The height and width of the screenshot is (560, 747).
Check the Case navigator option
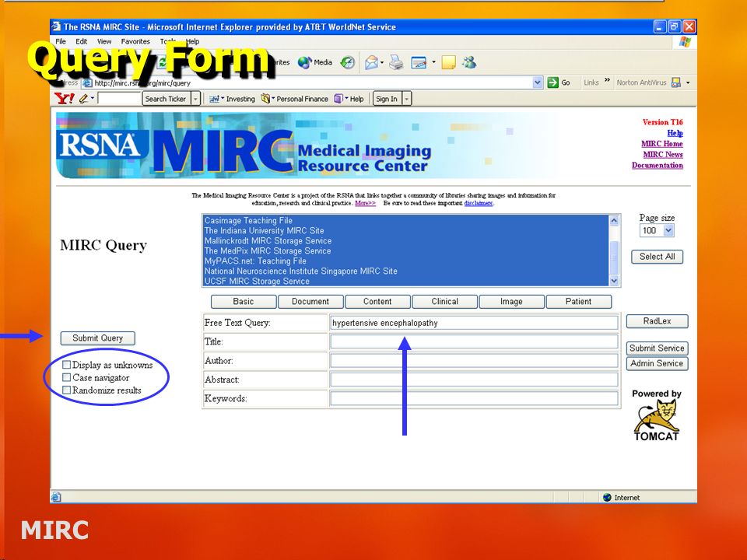click(67, 378)
